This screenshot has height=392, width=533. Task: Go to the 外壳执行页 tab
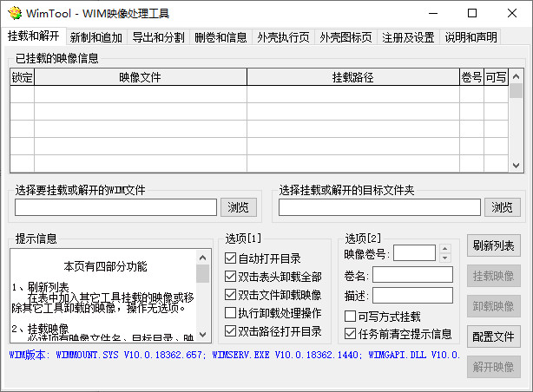pyautogui.click(x=283, y=37)
